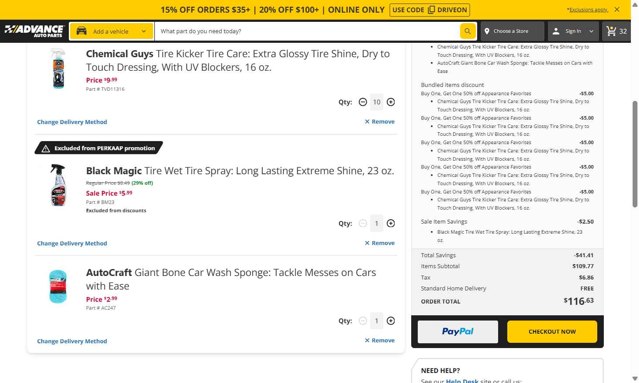This screenshot has width=639, height=383.
Task: Click the Sign In person icon
Action: (x=556, y=31)
